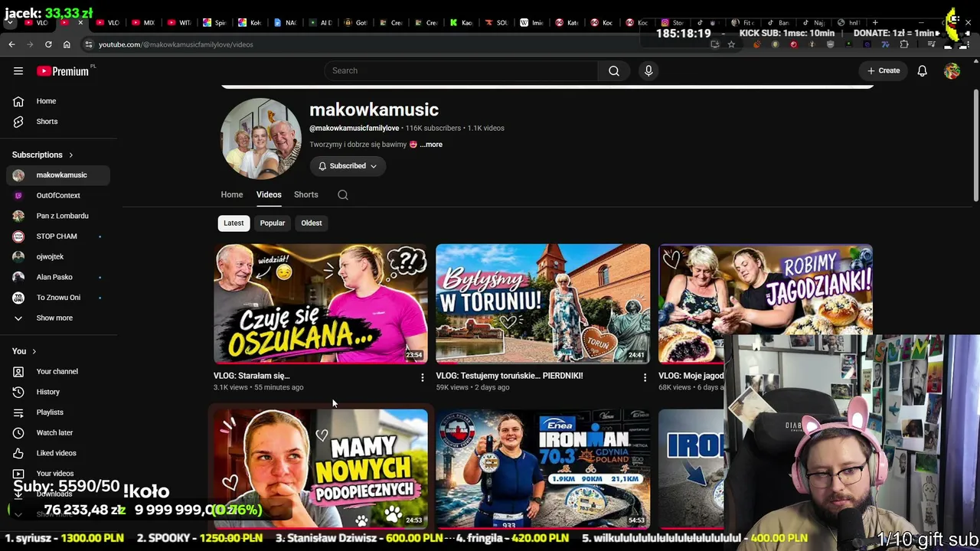This screenshot has width=980, height=551.
Task: Start voice search with the microphone
Action: (648, 70)
